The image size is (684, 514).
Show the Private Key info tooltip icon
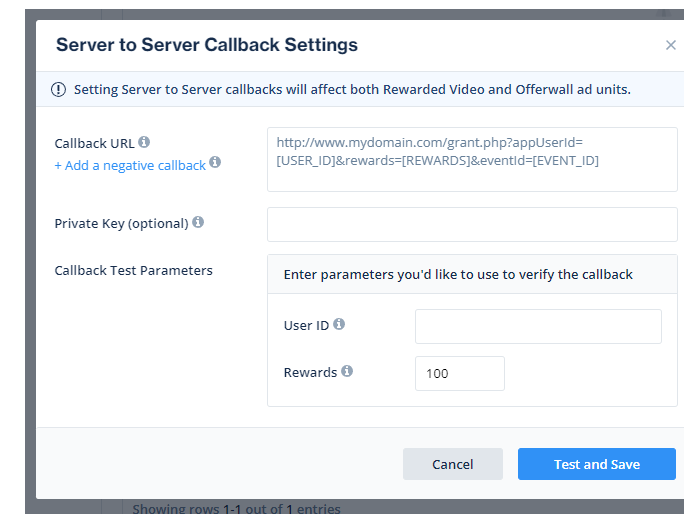[x=198, y=222]
